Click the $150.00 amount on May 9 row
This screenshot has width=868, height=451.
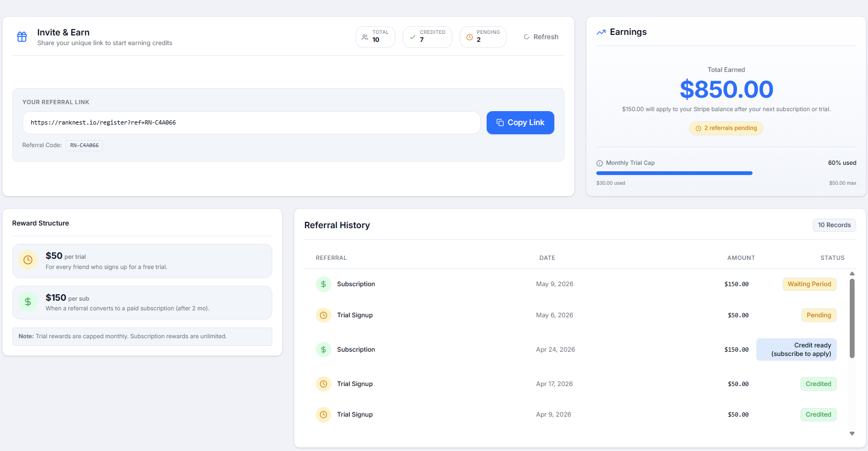point(736,284)
